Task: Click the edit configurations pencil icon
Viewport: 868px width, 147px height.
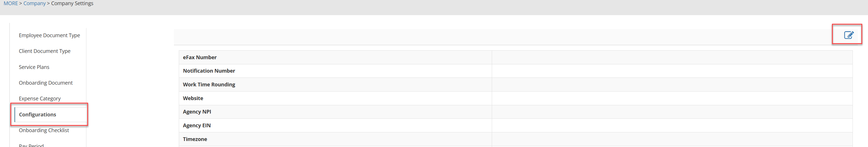Action: [x=849, y=35]
